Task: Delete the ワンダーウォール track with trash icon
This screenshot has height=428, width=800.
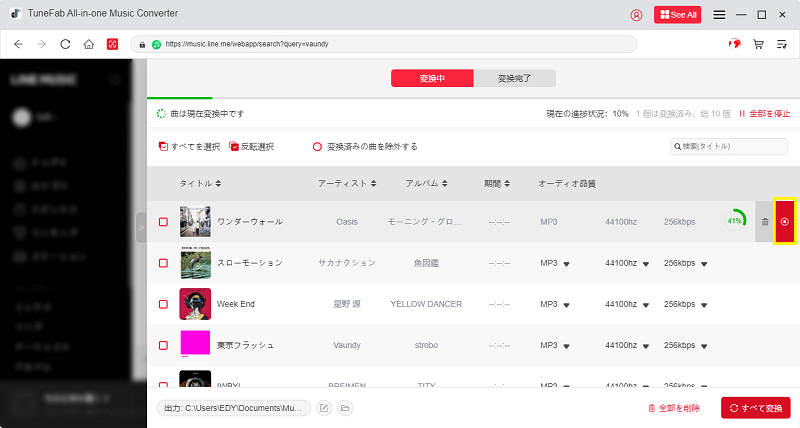Action: pos(765,222)
